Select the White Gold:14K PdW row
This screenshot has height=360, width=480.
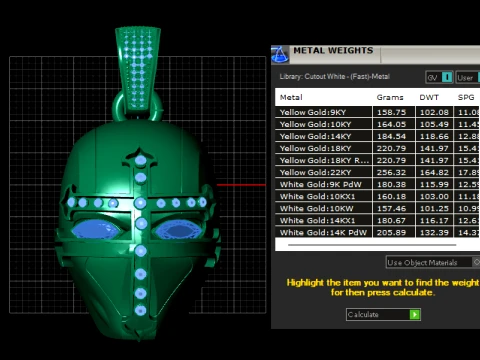point(377,232)
